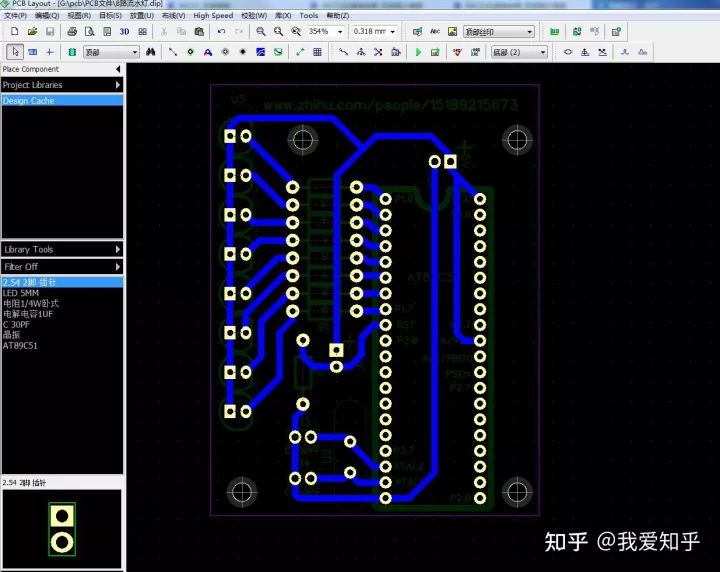Undo the last action
This screenshot has width=720, height=572.
click(221, 32)
